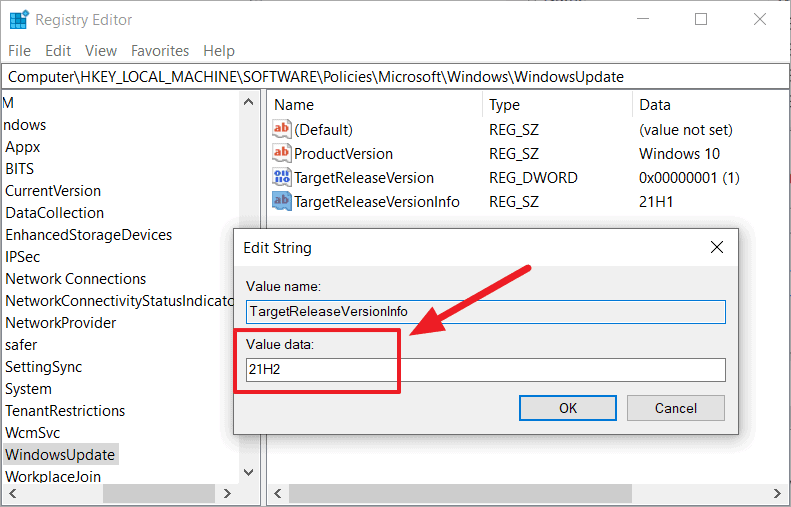Click the Registry Editor app icon
Image resolution: width=791 pixels, height=507 pixels.
(19, 20)
